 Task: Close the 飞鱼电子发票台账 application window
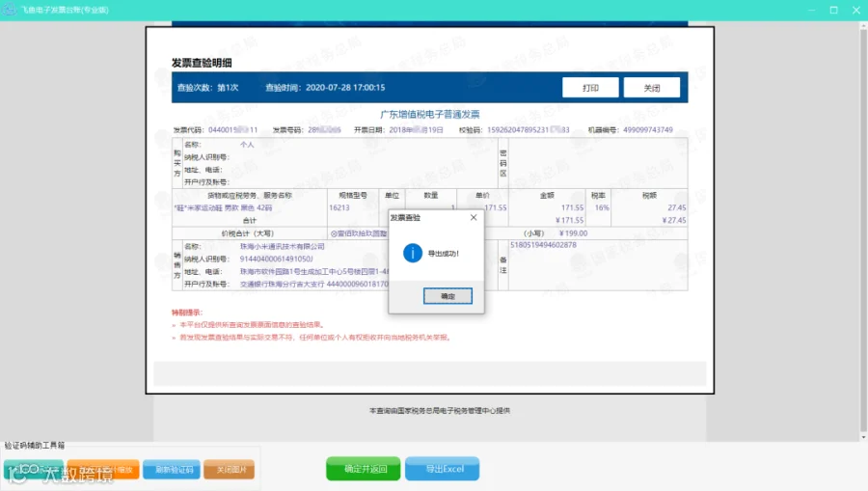[855, 10]
